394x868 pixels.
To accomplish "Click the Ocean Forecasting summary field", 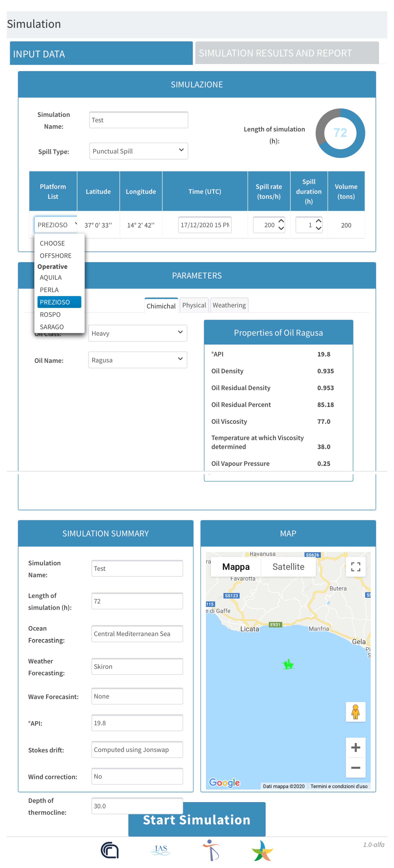I will [137, 633].
